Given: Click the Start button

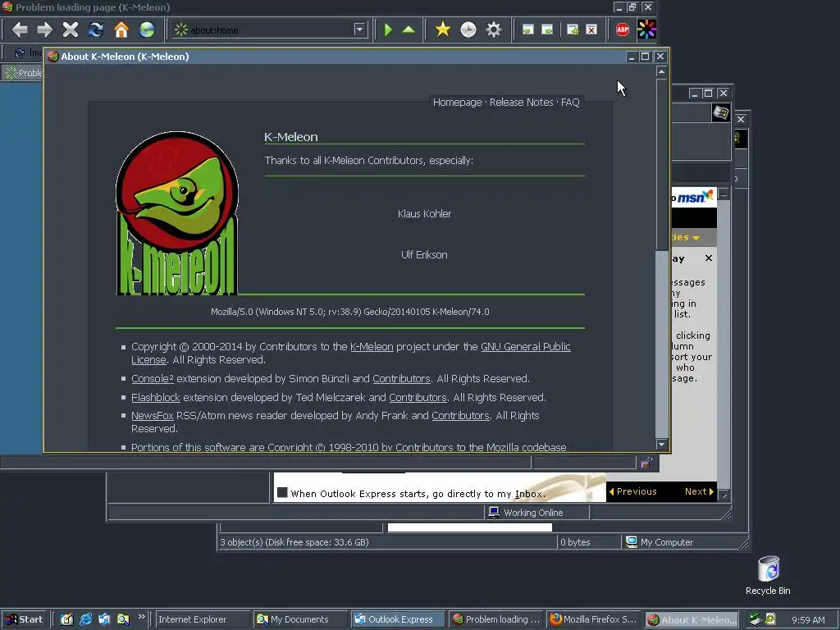Looking at the screenshot, I should click(25, 619).
